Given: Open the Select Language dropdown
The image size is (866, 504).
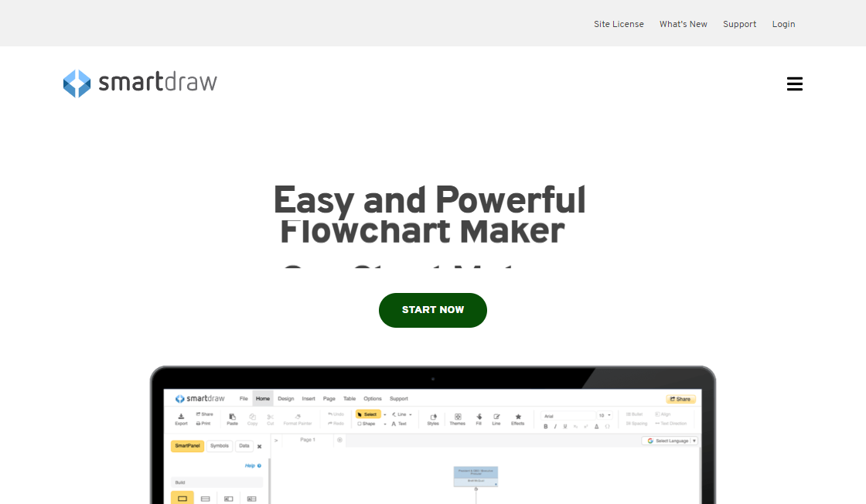Looking at the screenshot, I should pyautogui.click(x=669, y=440).
